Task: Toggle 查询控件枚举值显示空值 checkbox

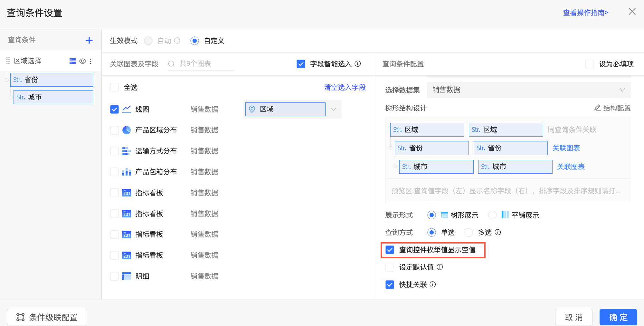Action: tap(390, 250)
